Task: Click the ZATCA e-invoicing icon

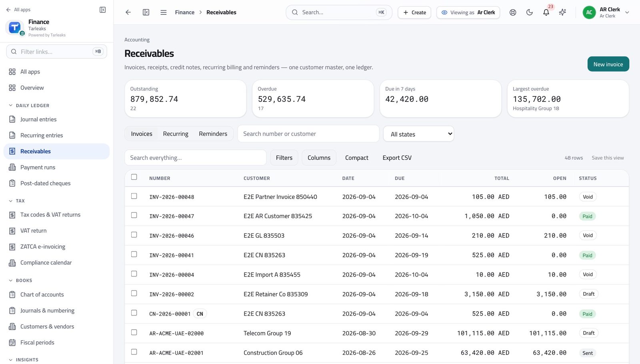Action: 12,247
